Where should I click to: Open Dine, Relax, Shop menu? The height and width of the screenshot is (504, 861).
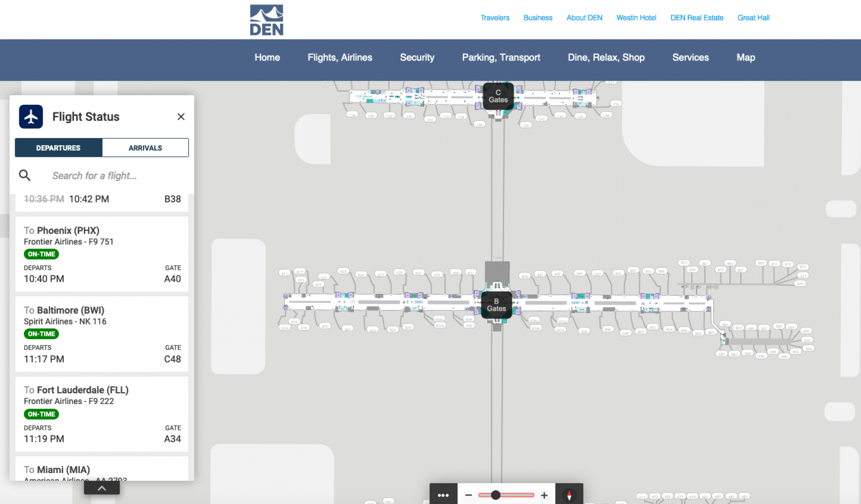coord(606,57)
